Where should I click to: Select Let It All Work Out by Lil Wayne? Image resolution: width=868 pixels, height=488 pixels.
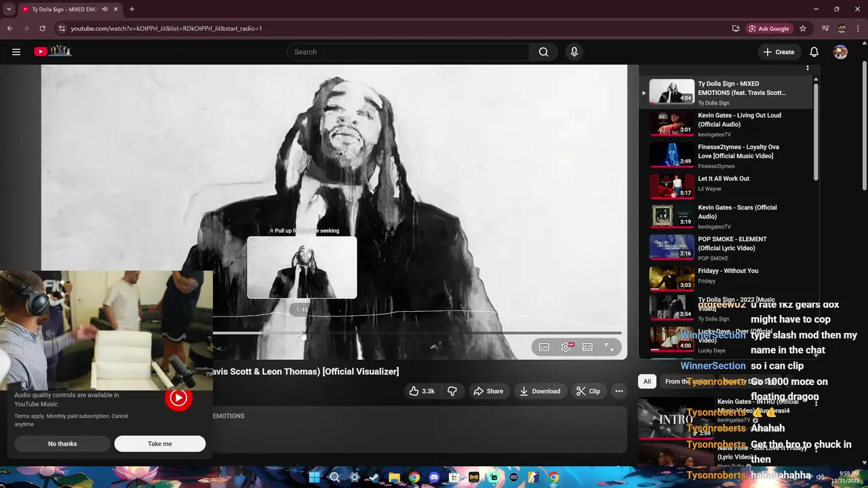[x=726, y=187]
